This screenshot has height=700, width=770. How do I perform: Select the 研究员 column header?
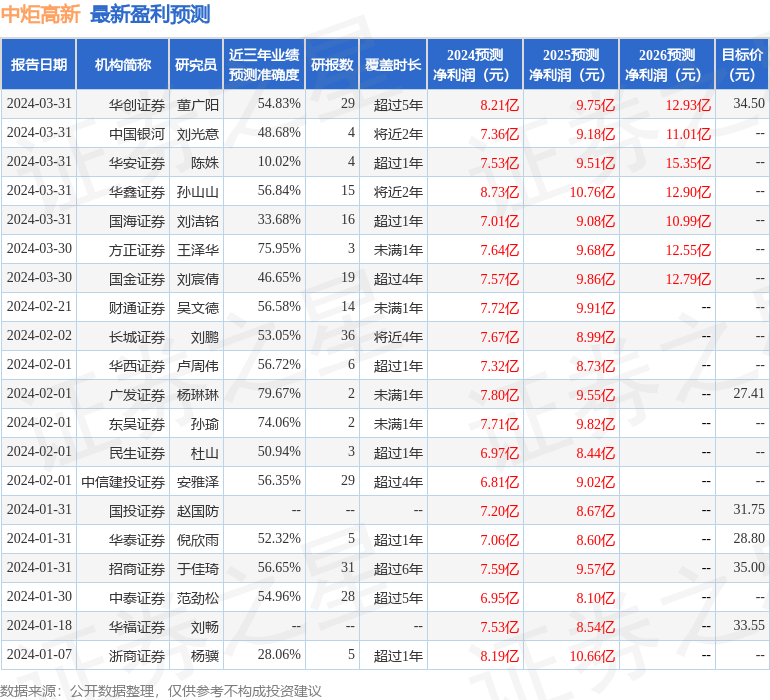(x=196, y=64)
